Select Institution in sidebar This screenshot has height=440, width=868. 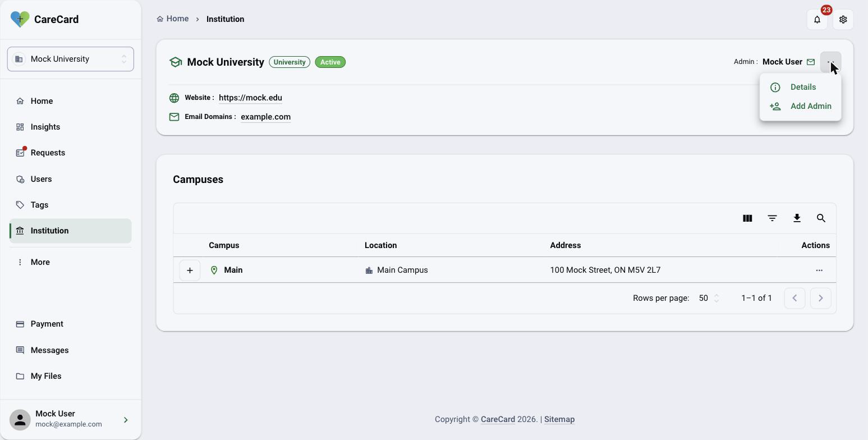click(71, 231)
